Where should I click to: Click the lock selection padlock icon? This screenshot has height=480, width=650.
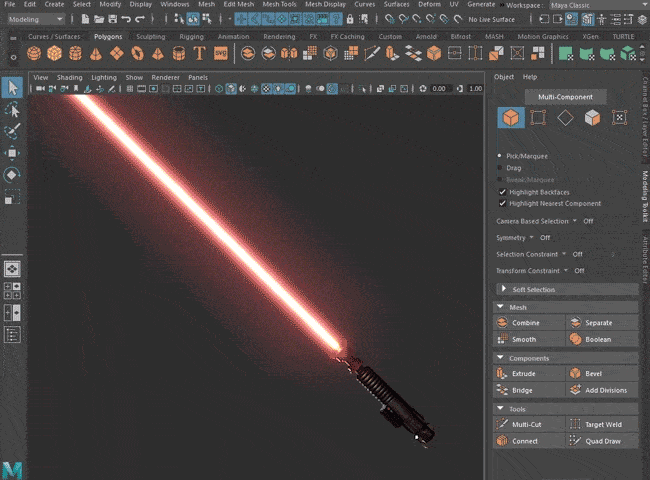click(350, 19)
